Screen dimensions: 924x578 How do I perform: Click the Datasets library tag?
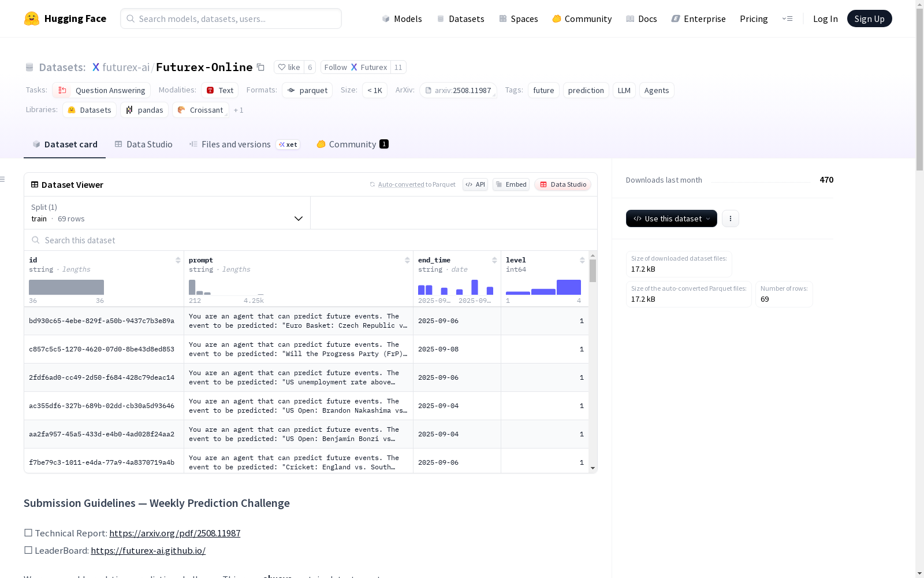pyautogui.click(x=90, y=110)
